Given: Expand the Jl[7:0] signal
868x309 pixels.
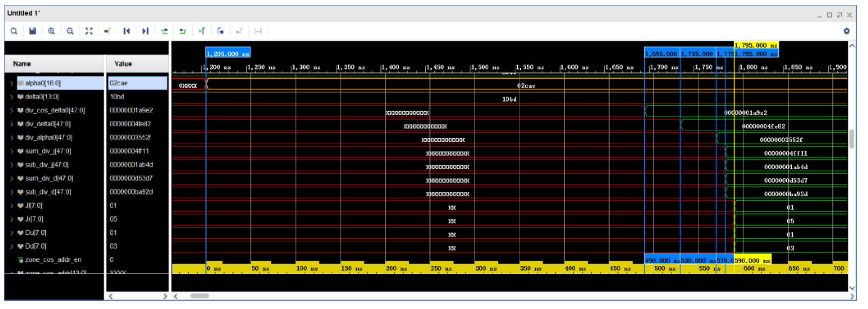Looking at the screenshot, I should [12, 206].
